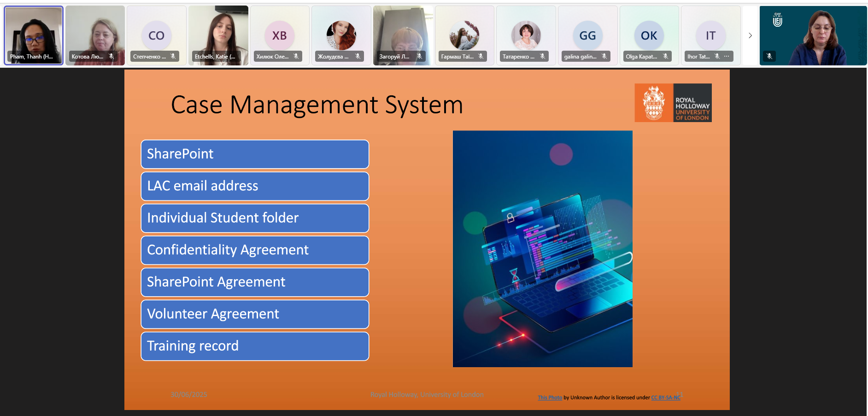The height and width of the screenshot is (416, 868).
Task: Select Pham, Thanh participant video tile
Action: (x=34, y=35)
